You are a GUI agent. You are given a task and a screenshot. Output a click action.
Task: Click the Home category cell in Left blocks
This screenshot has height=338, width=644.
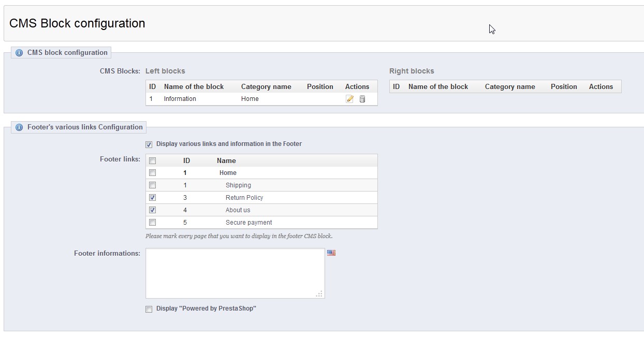click(250, 99)
